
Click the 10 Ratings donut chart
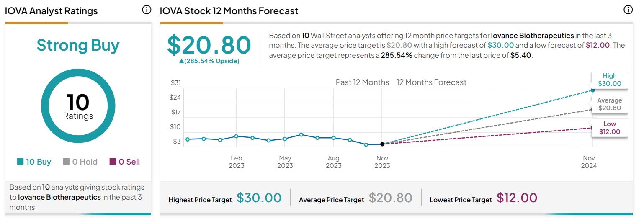pyautogui.click(x=78, y=106)
